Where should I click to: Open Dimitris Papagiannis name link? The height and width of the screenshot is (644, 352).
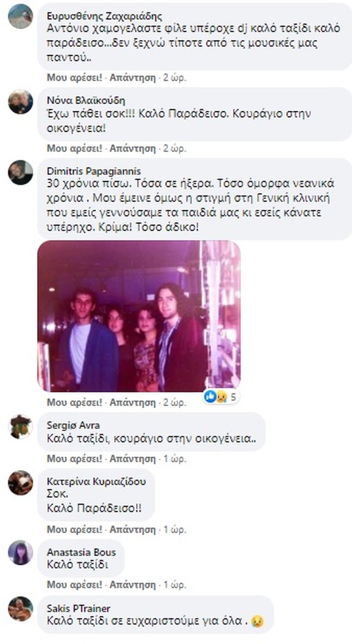[x=94, y=171]
